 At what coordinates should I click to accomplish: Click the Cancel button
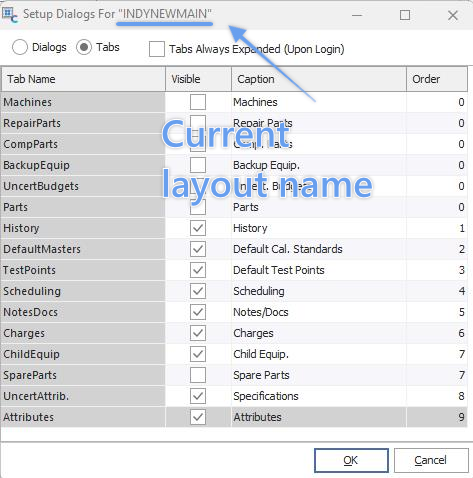coord(431,460)
